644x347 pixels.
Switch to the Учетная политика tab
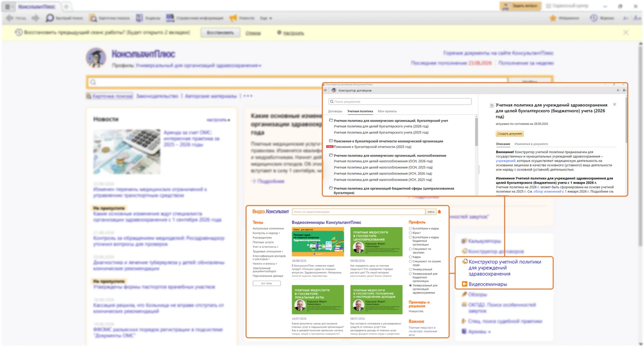[360, 111]
